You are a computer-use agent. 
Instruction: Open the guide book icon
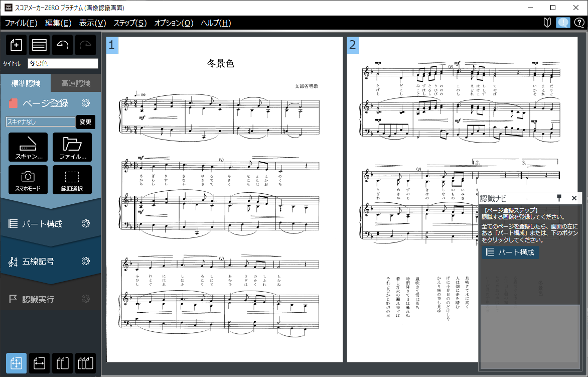(547, 23)
